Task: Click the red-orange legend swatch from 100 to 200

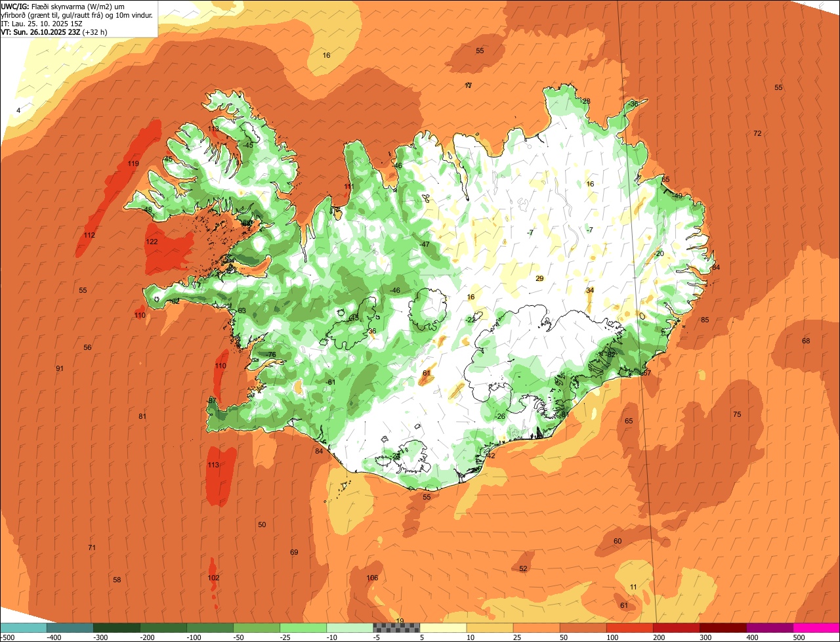Action: click(629, 628)
